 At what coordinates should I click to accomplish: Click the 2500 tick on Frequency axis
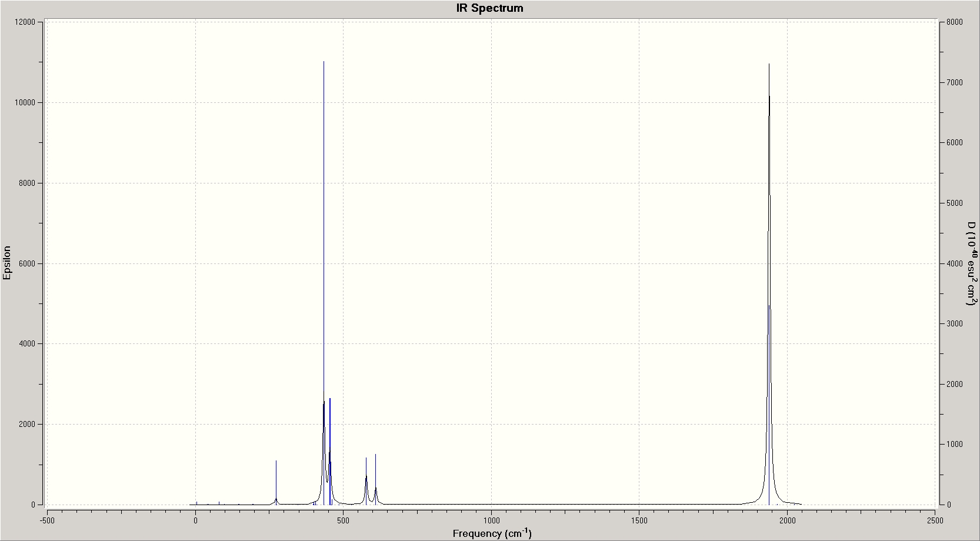[935, 520]
